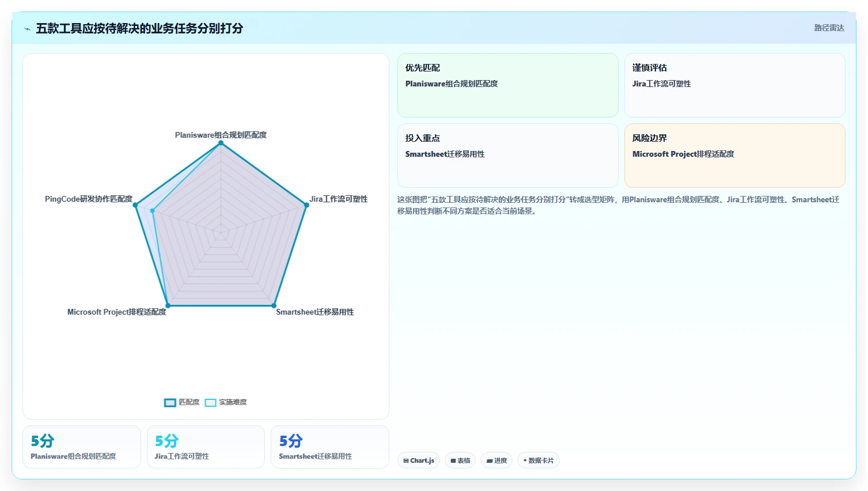This screenshot has height=491, width=868.
Task: Select the 5分 Planisware stat card
Action: [82, 447]
